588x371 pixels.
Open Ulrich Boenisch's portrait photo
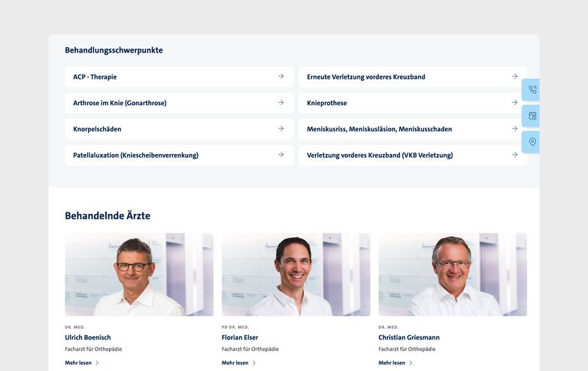point(139,274)
